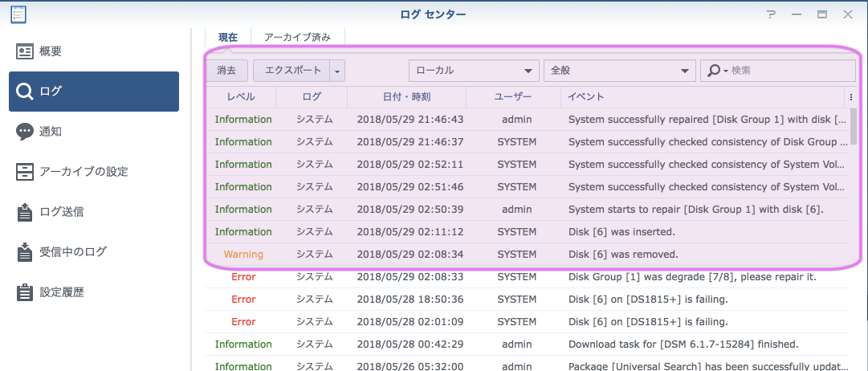Expand the エクスポート dropdown arrow
This screenshot has height=371, width=868.
pos(337,71)
